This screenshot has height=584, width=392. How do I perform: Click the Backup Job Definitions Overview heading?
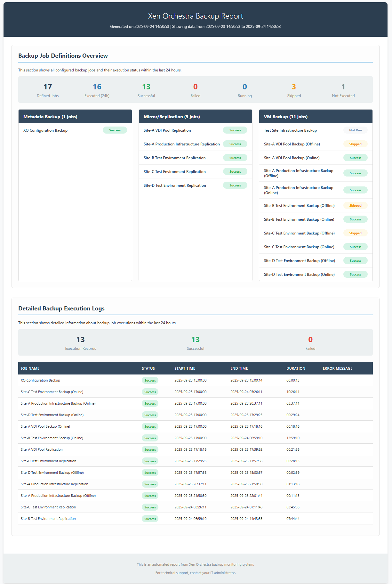point(63,56)
